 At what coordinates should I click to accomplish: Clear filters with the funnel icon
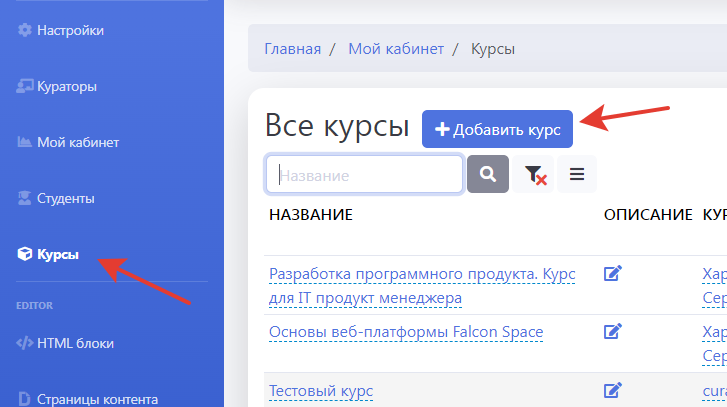[x=535, y=175]
